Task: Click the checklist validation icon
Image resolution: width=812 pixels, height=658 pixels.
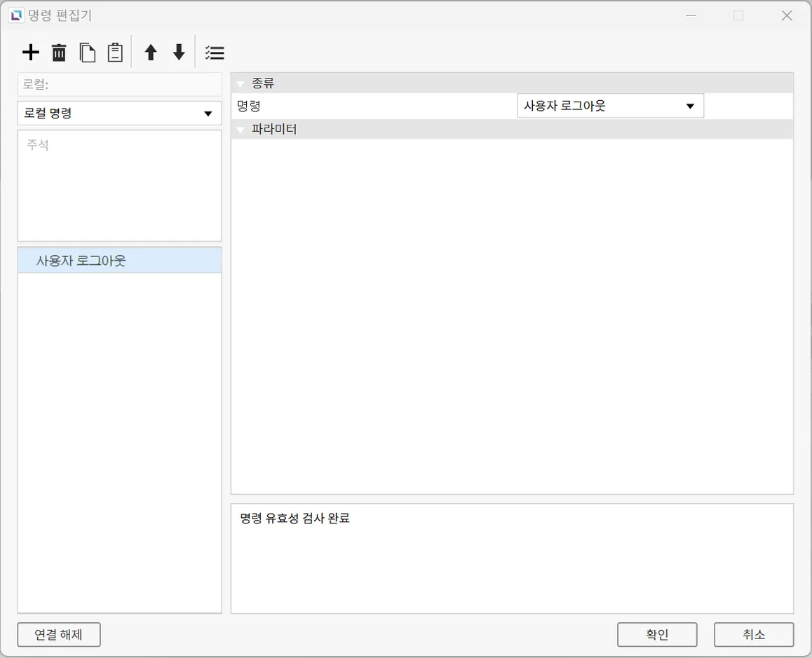Action: click(214, 53)
